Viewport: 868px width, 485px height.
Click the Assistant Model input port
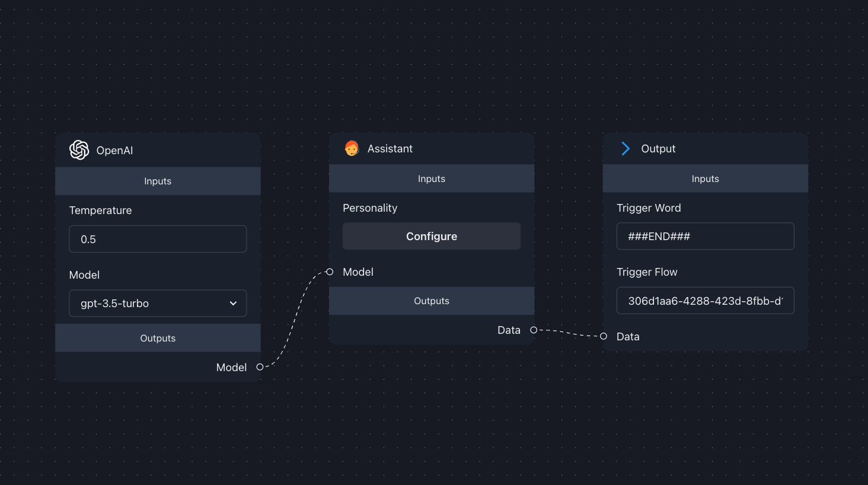click(x=330, y=272)
